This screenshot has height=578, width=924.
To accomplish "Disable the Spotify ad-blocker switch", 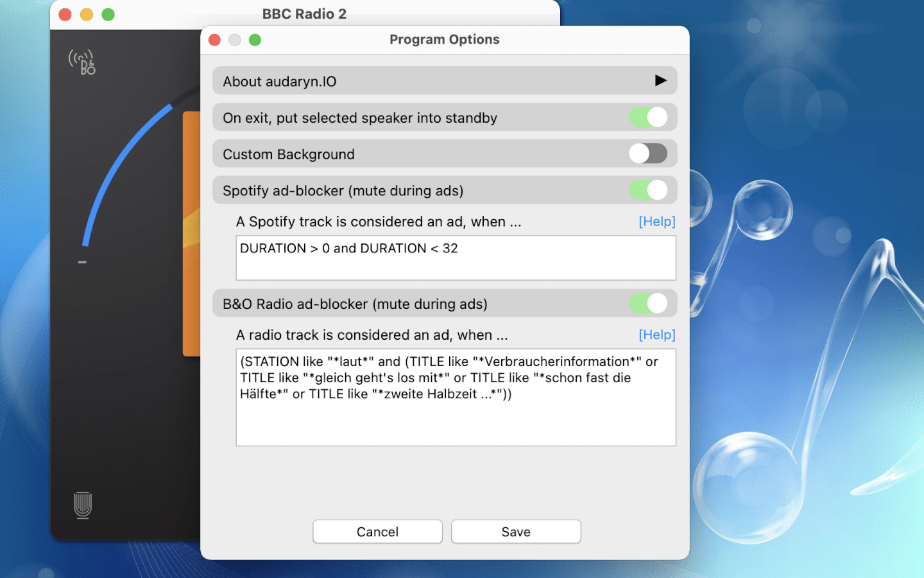I will click(x=648, y=190).
